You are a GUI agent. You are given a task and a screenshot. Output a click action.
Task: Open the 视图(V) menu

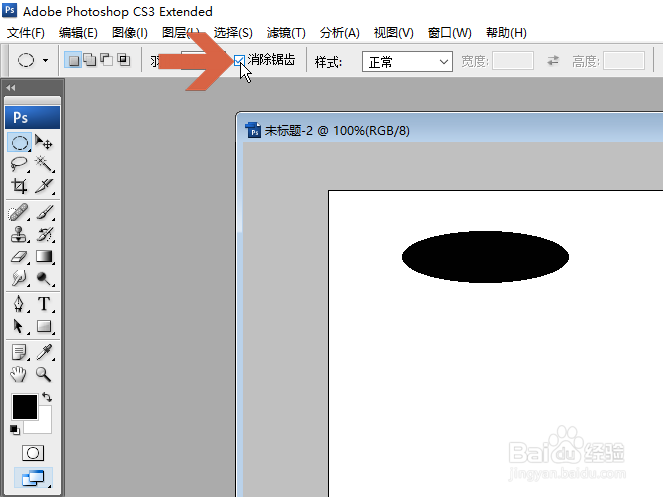394,33
